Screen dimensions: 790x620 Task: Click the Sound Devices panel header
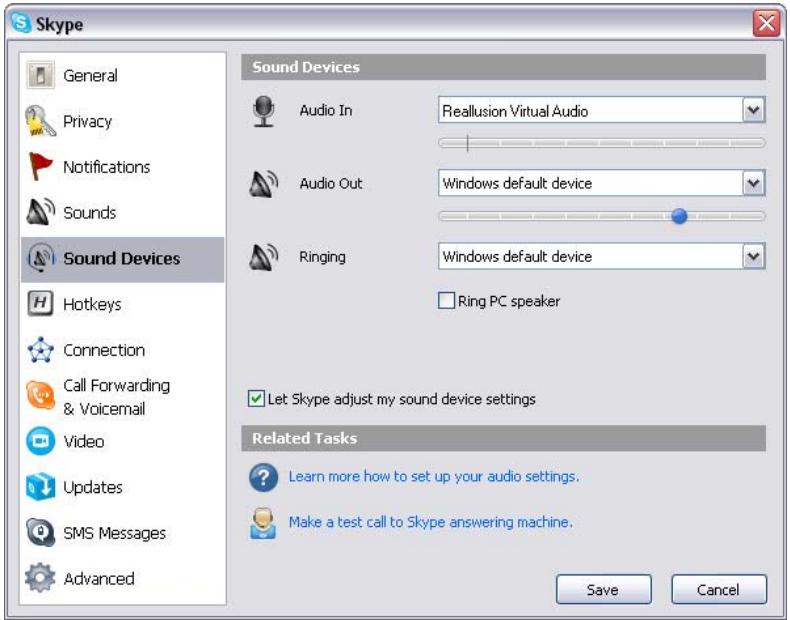503,67
